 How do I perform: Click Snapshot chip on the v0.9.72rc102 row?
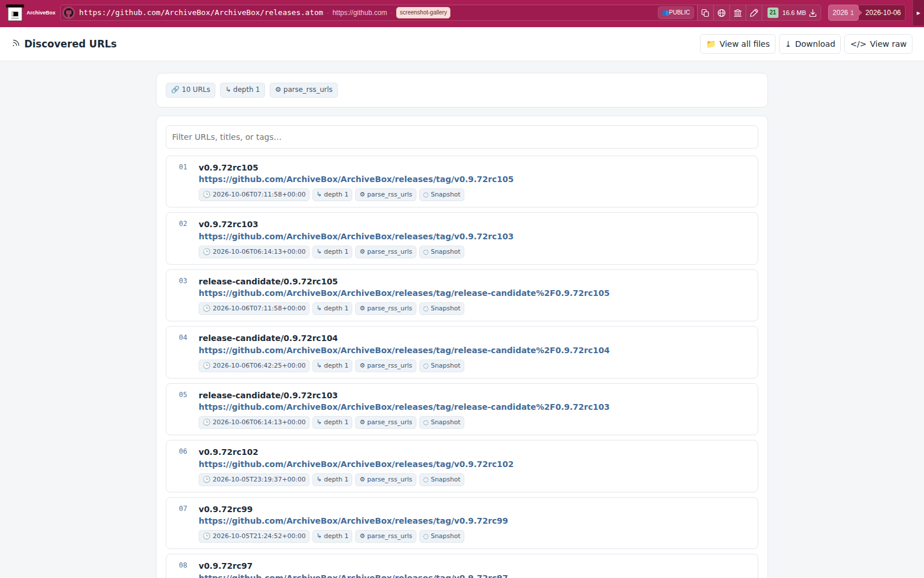tap(442, 480)
